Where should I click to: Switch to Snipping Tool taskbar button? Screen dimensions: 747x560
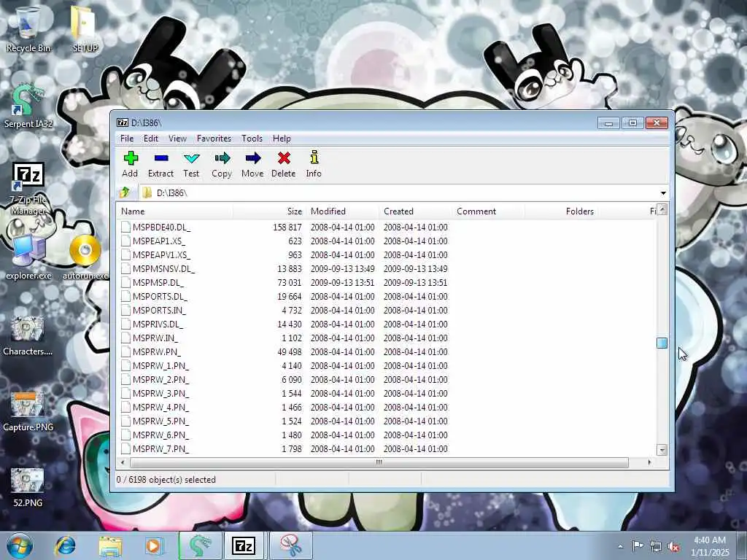(x=291, y=545)
